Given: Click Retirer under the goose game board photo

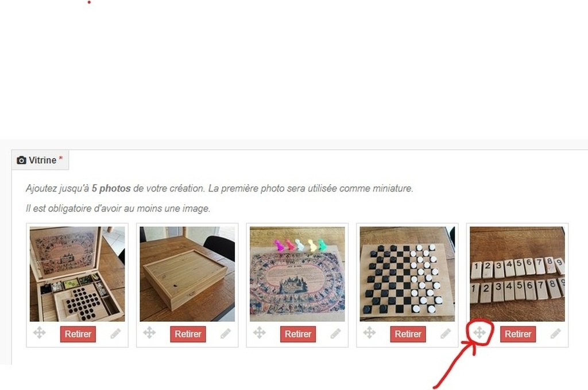Looking at the screenshot, I should (x=298, y=334).
